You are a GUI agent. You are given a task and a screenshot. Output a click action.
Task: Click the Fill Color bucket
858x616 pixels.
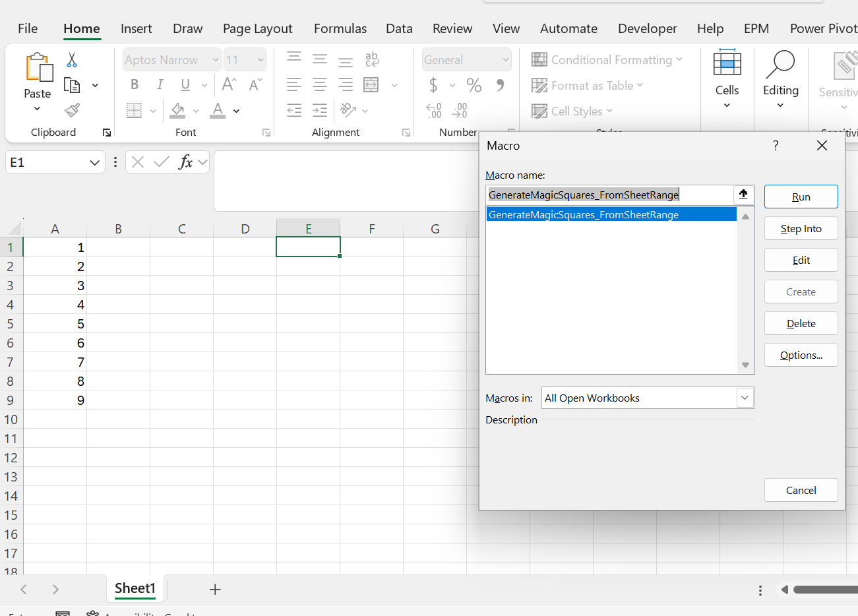pyautogui.click(x=177, y=110)
